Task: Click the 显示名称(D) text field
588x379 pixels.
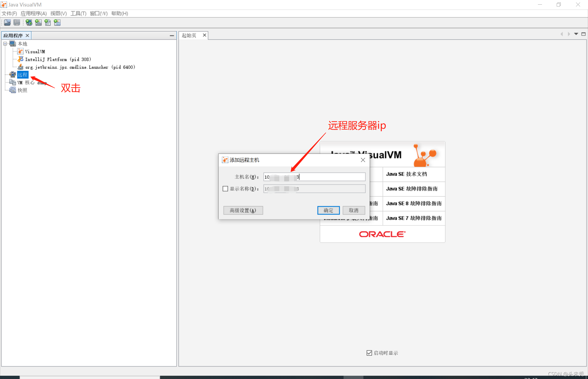Action: 314,189
